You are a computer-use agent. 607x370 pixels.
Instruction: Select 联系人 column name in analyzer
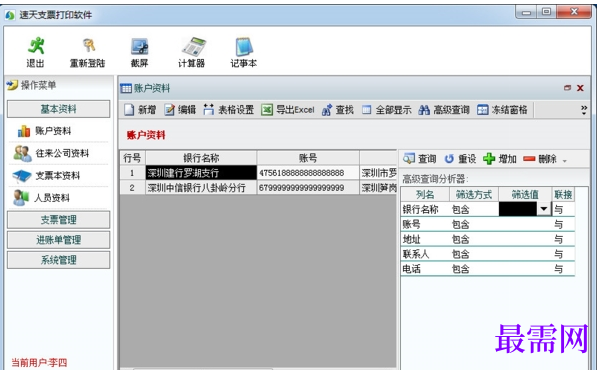[x=416, y=254]
